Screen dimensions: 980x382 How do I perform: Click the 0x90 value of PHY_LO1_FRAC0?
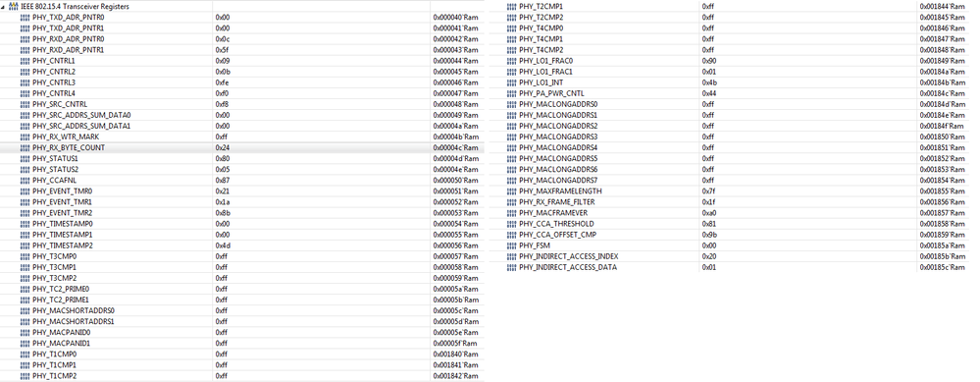708,61
